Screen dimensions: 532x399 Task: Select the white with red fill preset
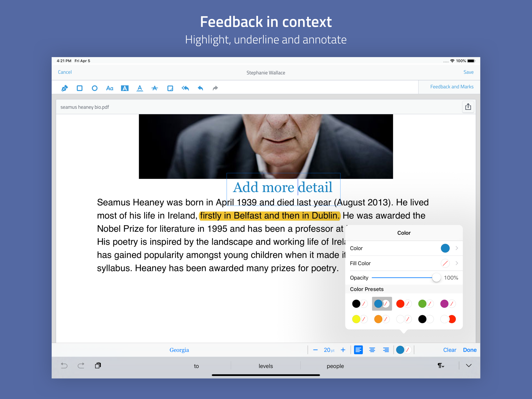pos(448,319)
